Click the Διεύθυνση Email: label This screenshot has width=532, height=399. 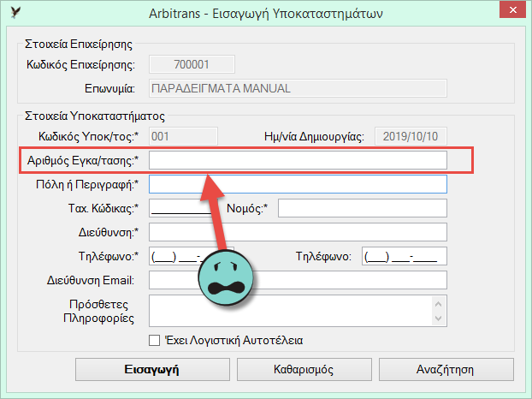pos(91,281)
